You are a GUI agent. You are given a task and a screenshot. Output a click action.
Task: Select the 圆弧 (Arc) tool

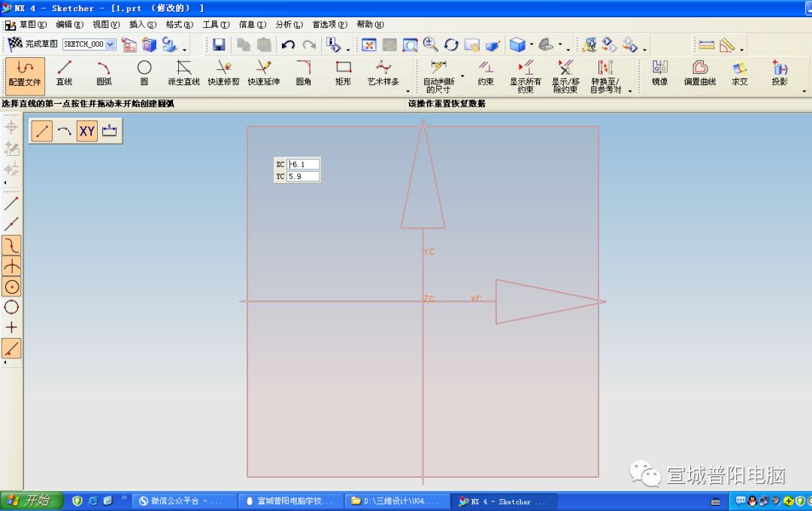pyautogui.click(x=104, y=75)
